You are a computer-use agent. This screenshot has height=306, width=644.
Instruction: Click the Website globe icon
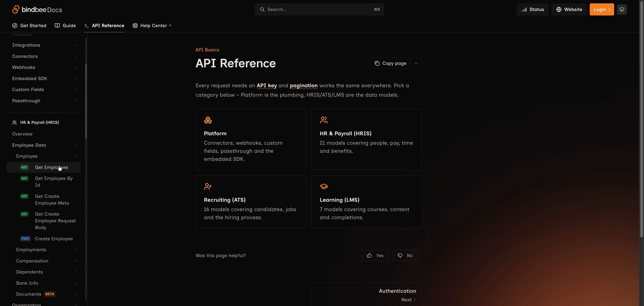coord(559,9)
